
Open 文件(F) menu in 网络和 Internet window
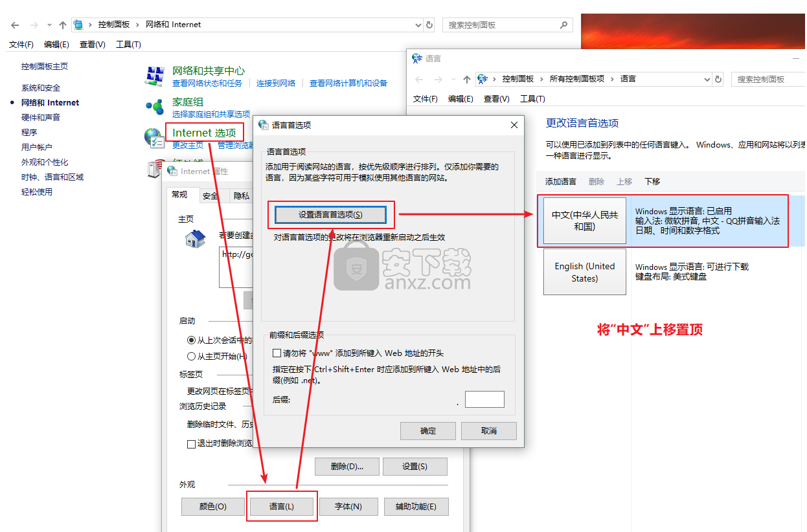(x=21, y=45)
